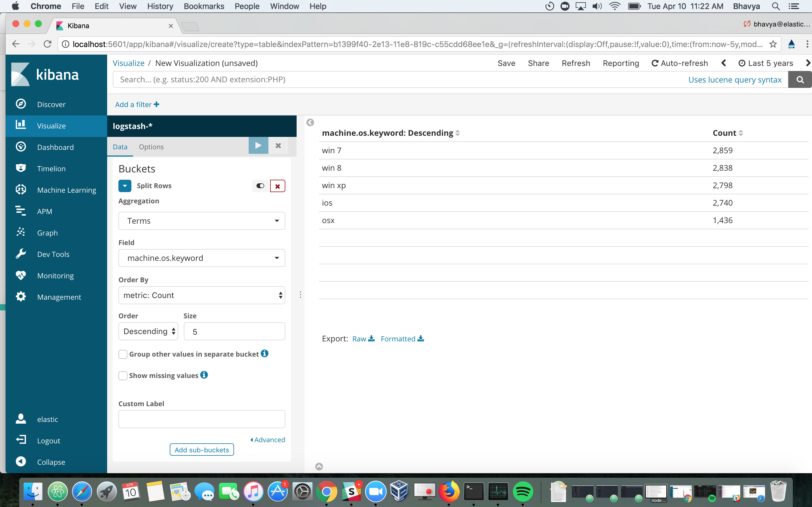Switch to the Options tab
This screenshot has height=507, width=812.
click(x=151, y=147)
